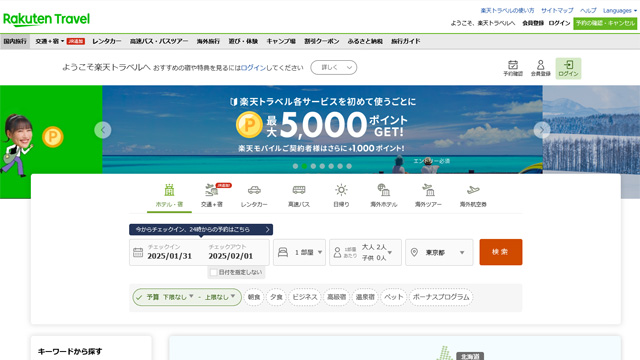Image resolution: width=640 pixels, height=360 pixels.
Task: Click the green ログイン icon button
Action: click(568, 68)
